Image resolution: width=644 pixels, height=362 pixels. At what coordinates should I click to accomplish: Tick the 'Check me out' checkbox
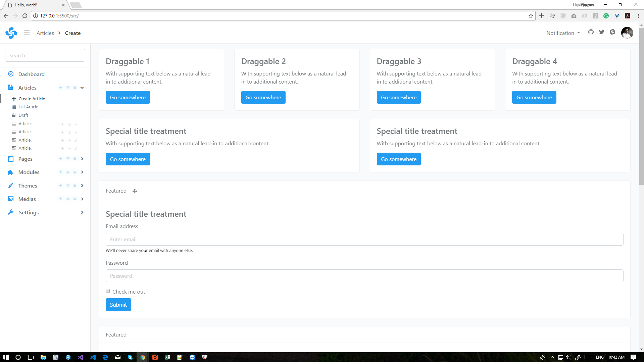click(x=108, y=291)
